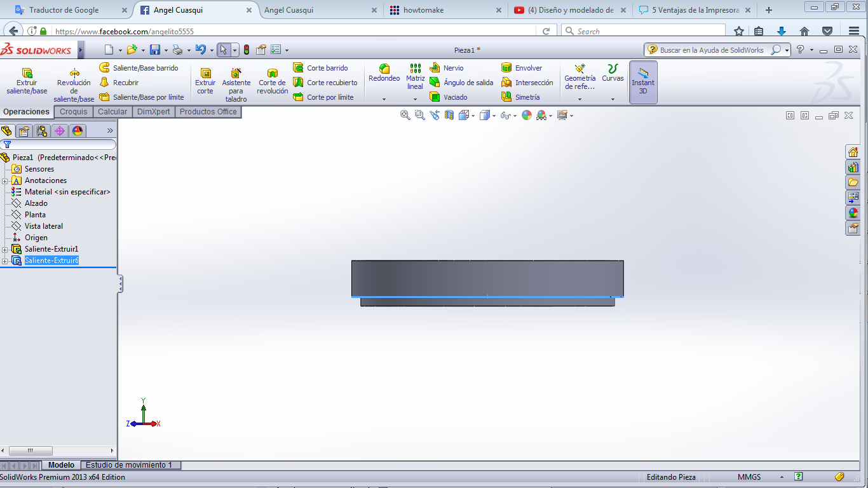Click the Print icon
868x488 pixels.
click(178, 50)
